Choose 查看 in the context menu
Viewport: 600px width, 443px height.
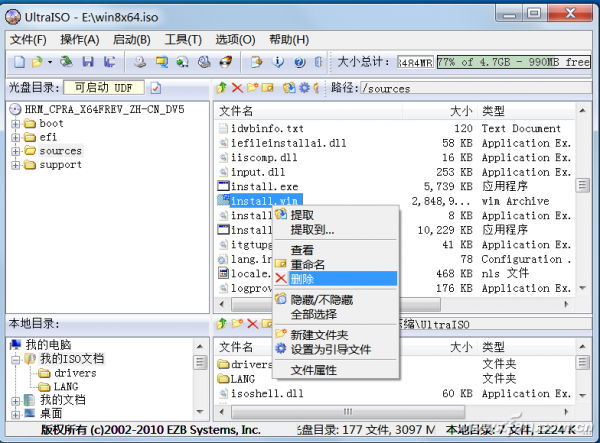336,250
